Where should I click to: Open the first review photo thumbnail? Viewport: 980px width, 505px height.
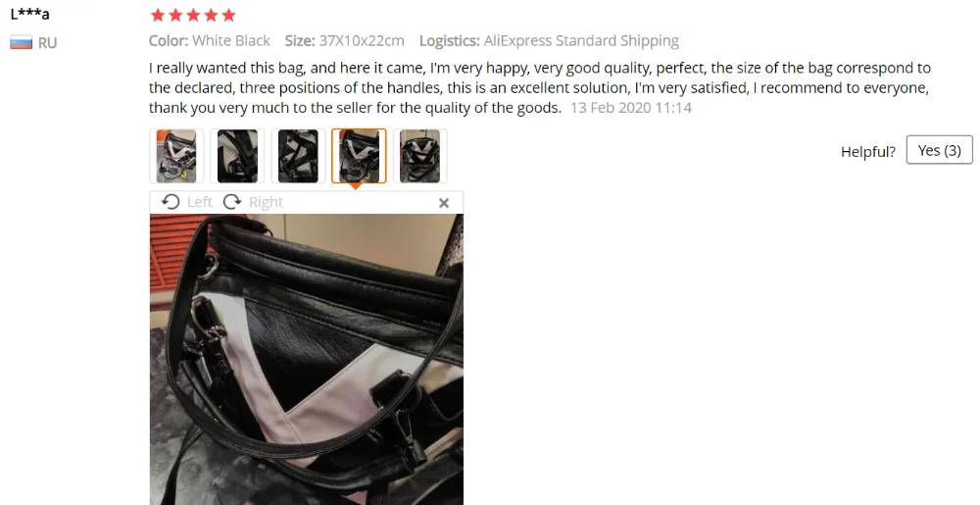point(176,156)
